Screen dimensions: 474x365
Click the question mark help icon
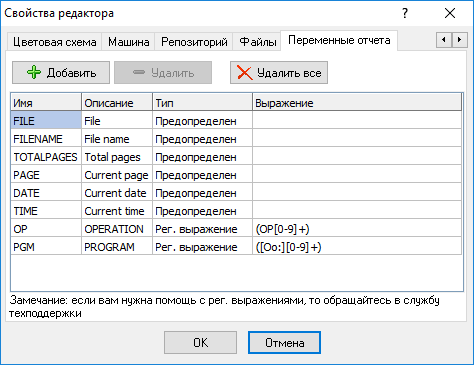pyautogui.click(x=405, y=13)
